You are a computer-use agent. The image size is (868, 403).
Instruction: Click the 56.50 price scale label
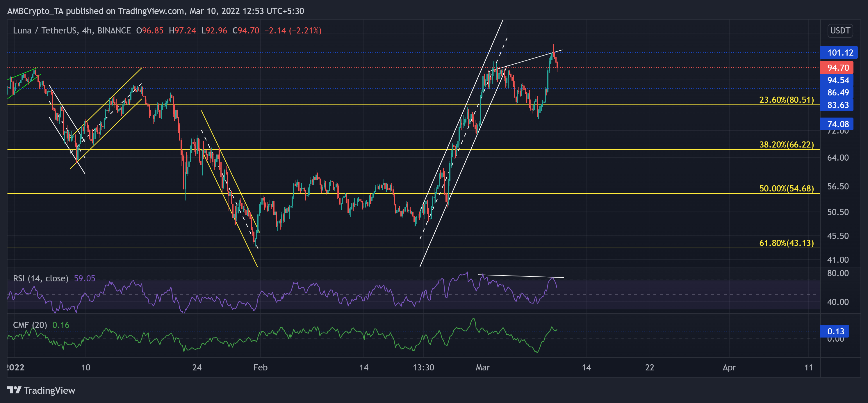(838, 187)
